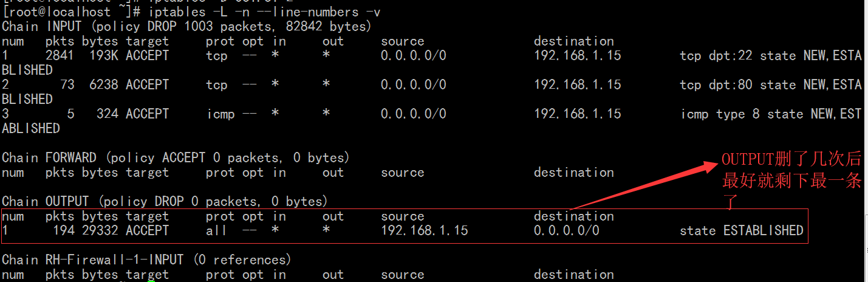Click source 192.168.1.15 in OUTPUT rule
The height and width of the screenshot is (282, 868).
point(425,231)
